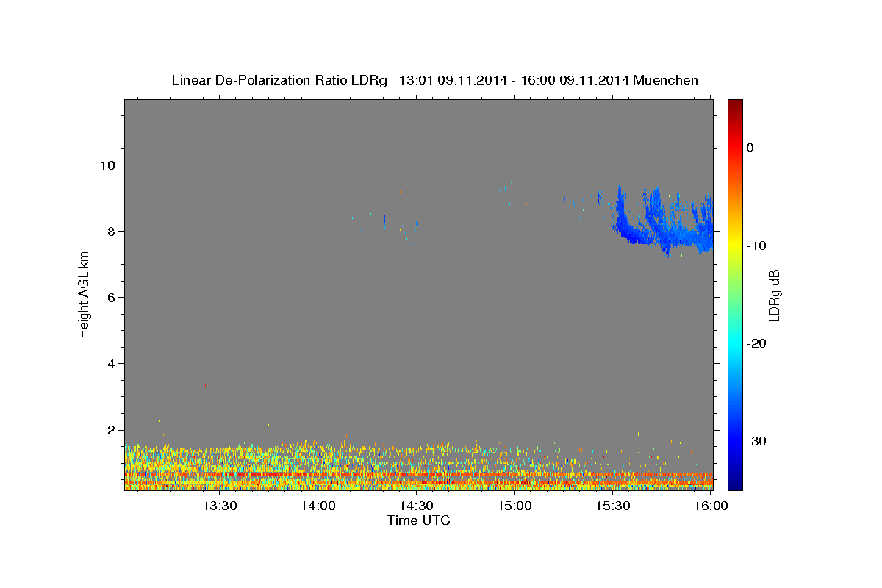Click the height tick label 10
Viewport: 882px width, 588px height.
coord(108,165)
